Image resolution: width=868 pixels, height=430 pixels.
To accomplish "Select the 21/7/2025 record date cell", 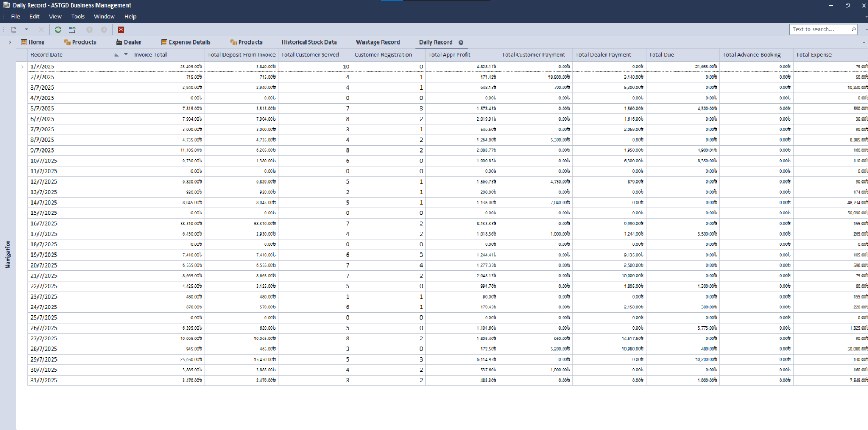I will pyautogui.click(x=79, y=276).
